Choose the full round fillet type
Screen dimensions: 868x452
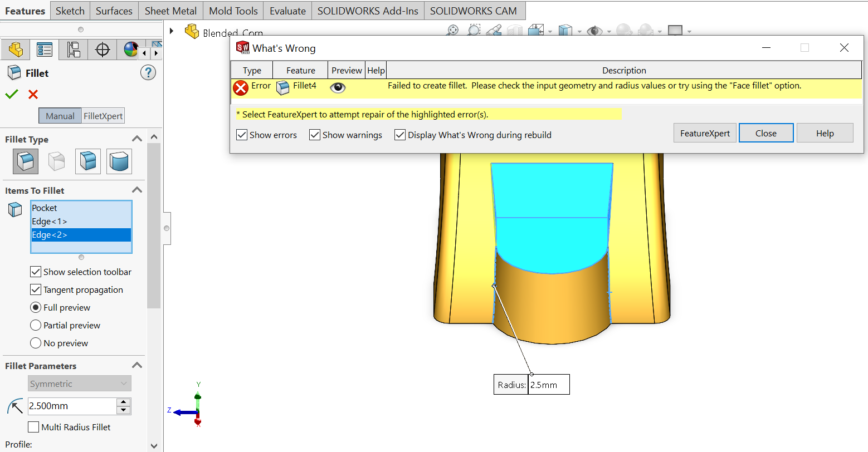119,161
